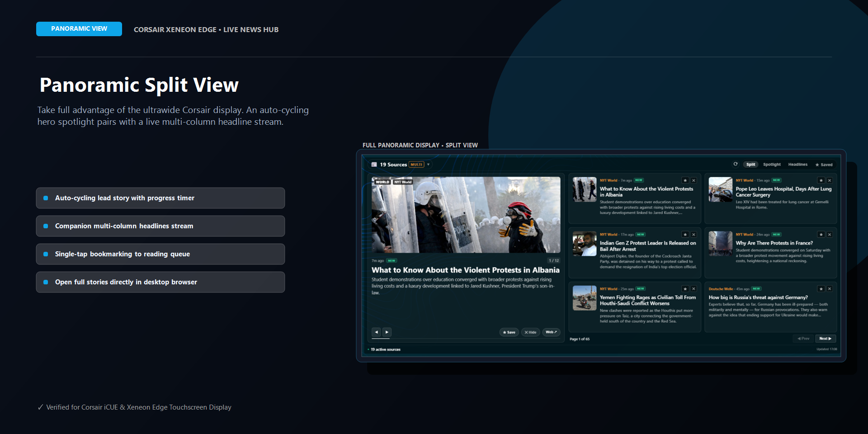Open the France protests story thumbnail
Screen dimensions: 868x434
pyautogui.click(x=721, y=244)
